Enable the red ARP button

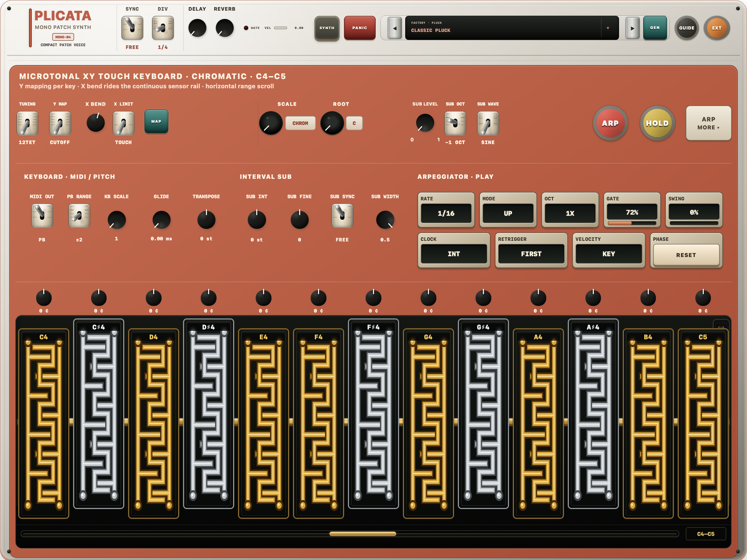(x=610, y=123)
